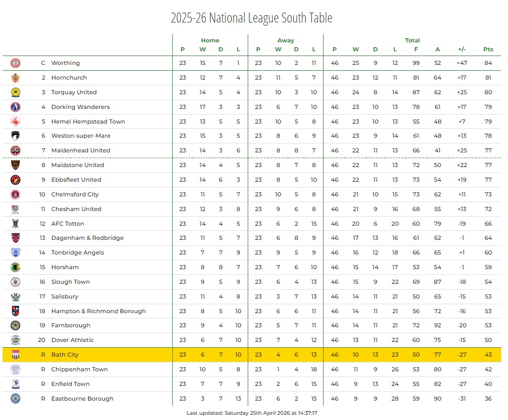Click the Bath City club badge
The image size is (508, 420).
coord(16,355)
